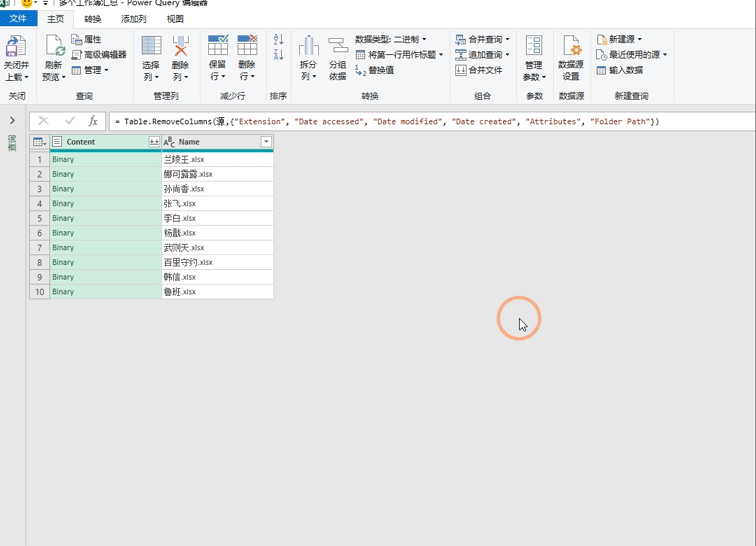Open the Name column filter dropdown
Image resolution: width=756 pixels, height=546 pixels.
(x=266, y=142)
